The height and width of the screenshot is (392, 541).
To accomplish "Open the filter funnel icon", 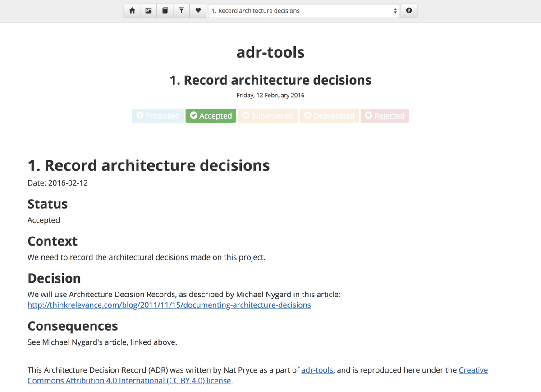I will click(181, 10).
